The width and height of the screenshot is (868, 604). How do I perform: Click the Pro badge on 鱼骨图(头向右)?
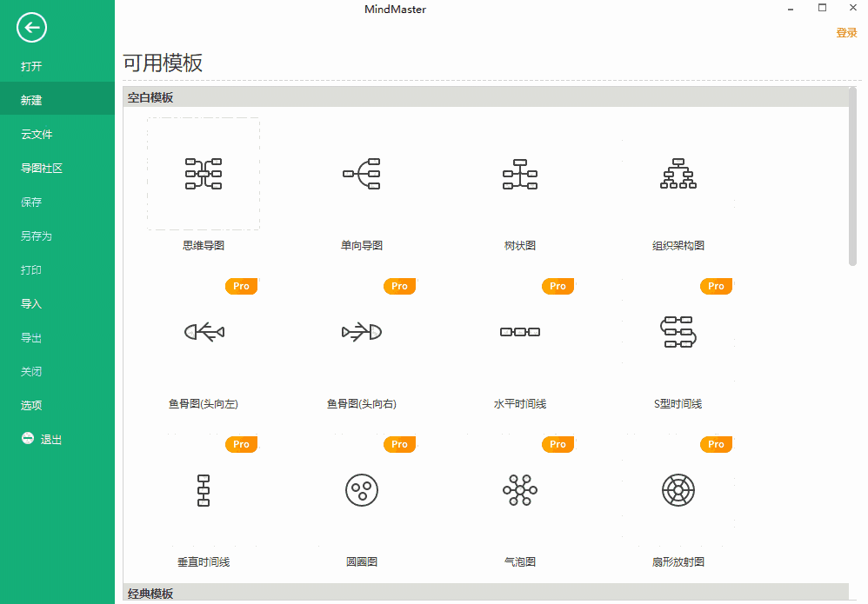400,286
